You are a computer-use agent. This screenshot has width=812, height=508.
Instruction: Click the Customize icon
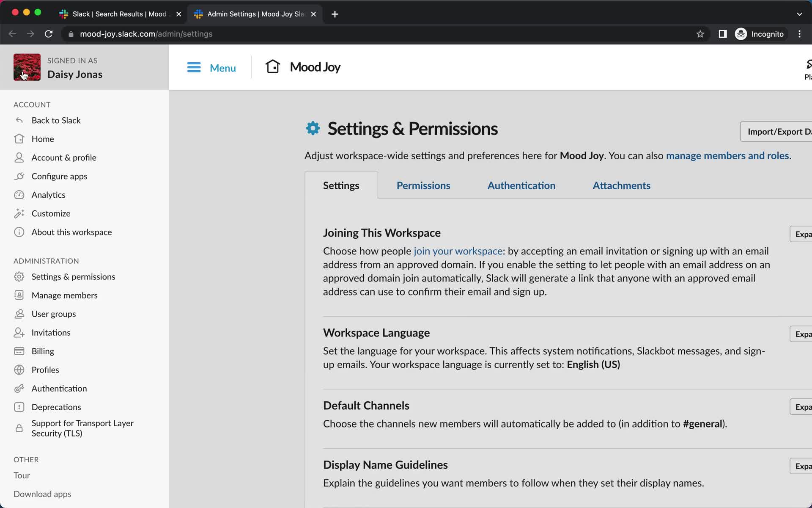click(19, 213)
